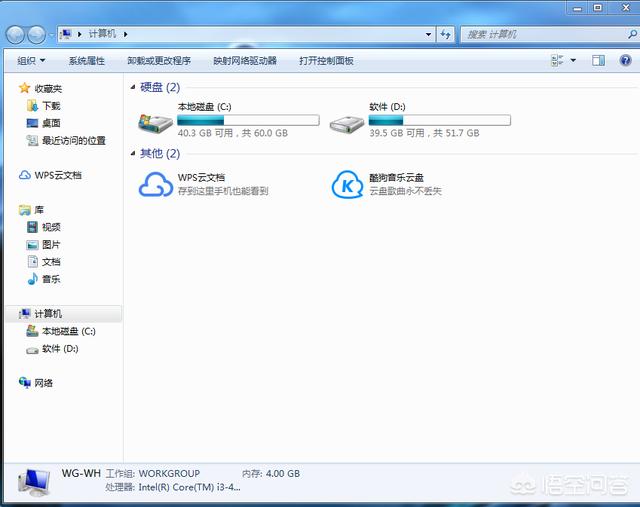This screenshot has width=640, height=507.
Task: Click the 桌面 icon in sidebar
Action: [x=32, y=123]
